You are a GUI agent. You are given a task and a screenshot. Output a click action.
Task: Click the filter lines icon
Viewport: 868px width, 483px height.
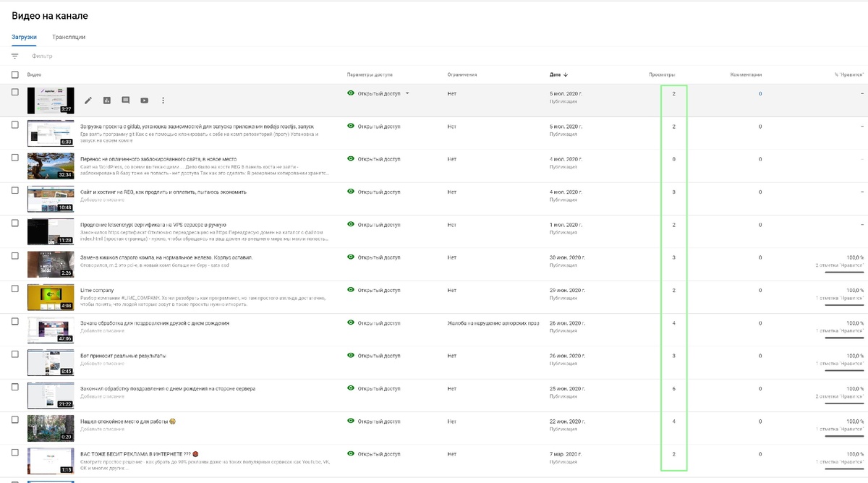[x=15, y=56]
